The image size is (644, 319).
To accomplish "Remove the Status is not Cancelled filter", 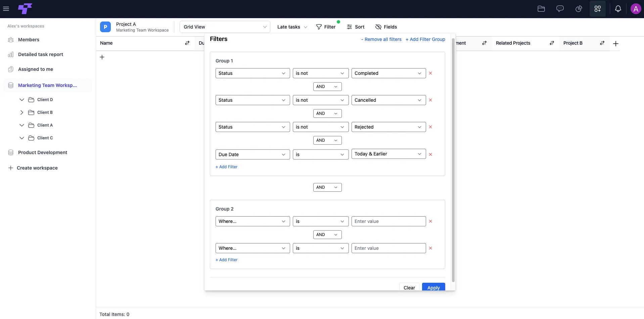I will coord(430,100).
